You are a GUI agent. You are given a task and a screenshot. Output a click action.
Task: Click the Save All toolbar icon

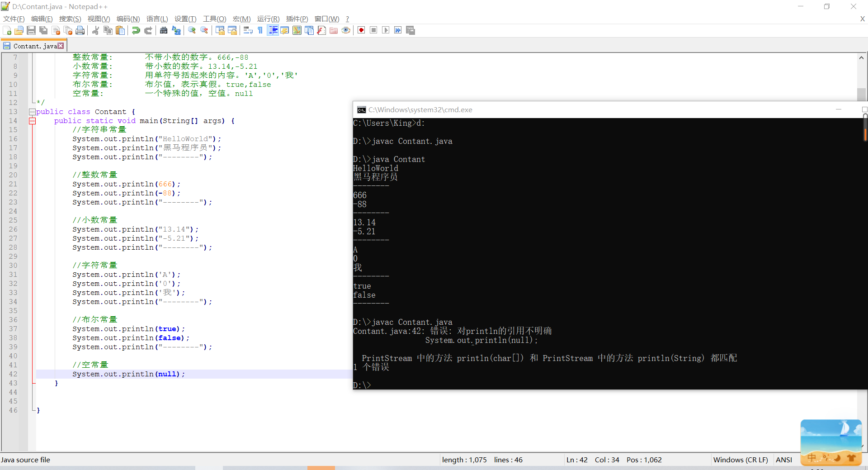tap(43, 30)
